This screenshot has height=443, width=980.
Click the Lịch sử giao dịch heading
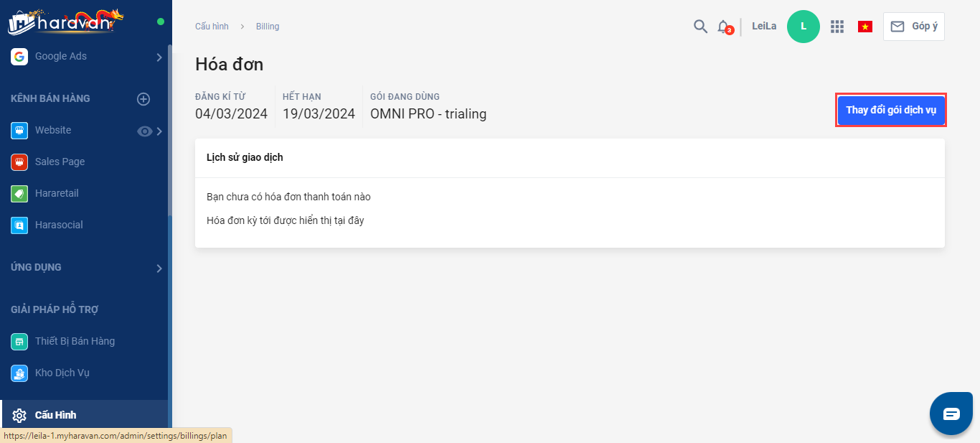pos(245,158)
